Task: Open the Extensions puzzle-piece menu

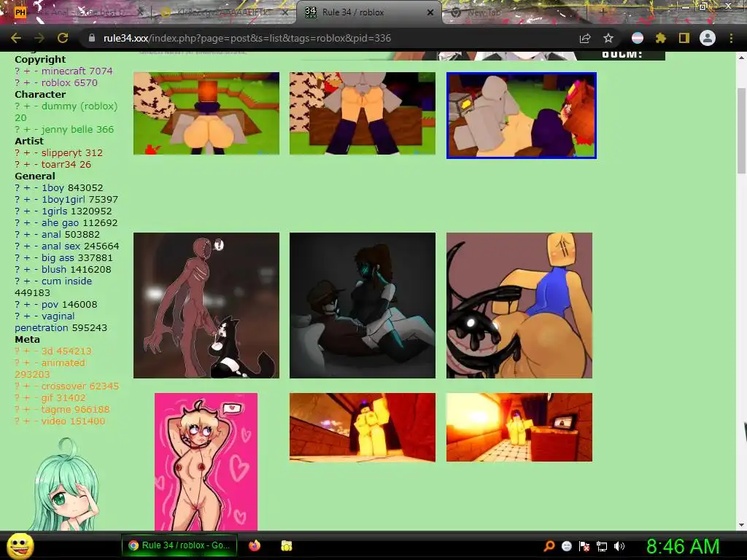Action: (x=660, y=38)
